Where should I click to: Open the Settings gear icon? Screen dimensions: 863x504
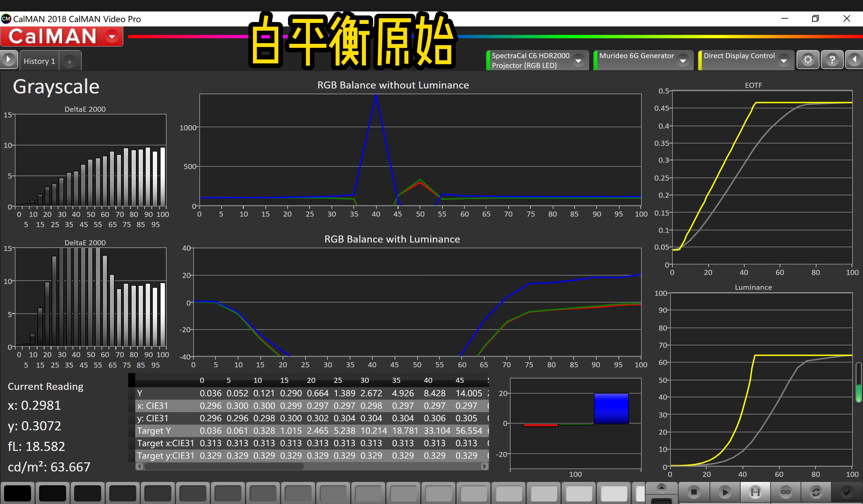tap(808, 59)
